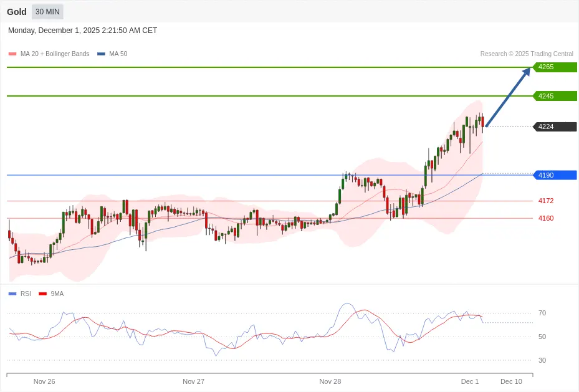Viewport: 579px width, 392px height.
Task: Click the blue upward forecast arrow
Action: (x=508, y=97)
